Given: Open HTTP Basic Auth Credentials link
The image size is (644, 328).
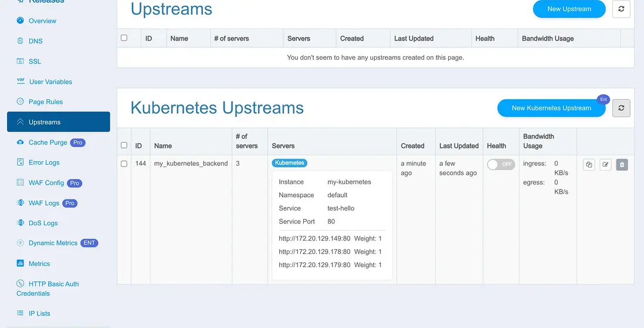Looking at the screenshot, I should (x=48, y=289).
